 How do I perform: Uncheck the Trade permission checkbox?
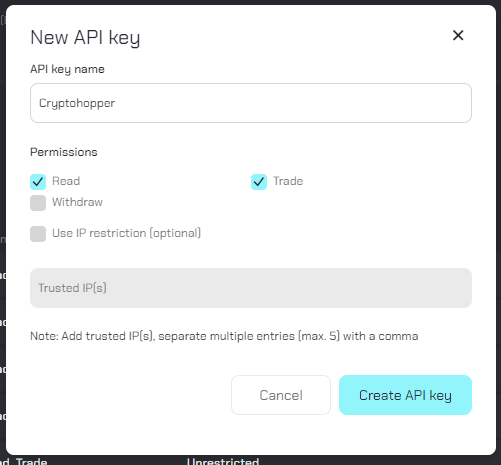tap(259, 182)
